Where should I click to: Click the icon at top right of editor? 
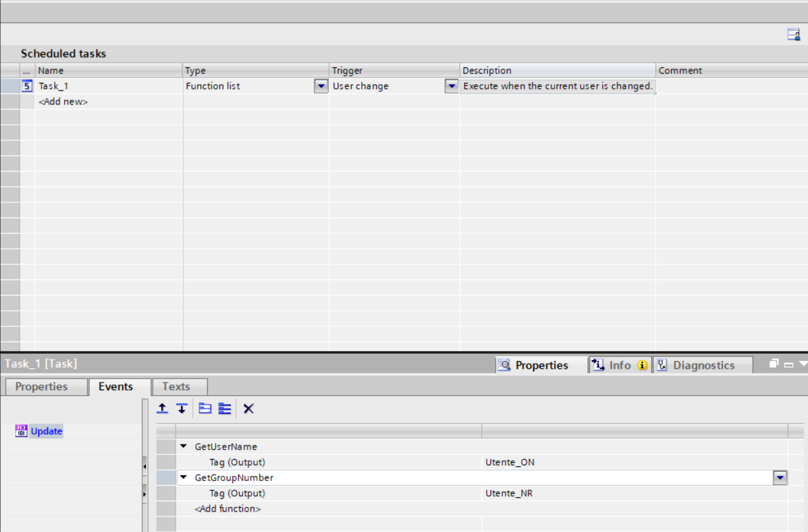pos(794,35)
